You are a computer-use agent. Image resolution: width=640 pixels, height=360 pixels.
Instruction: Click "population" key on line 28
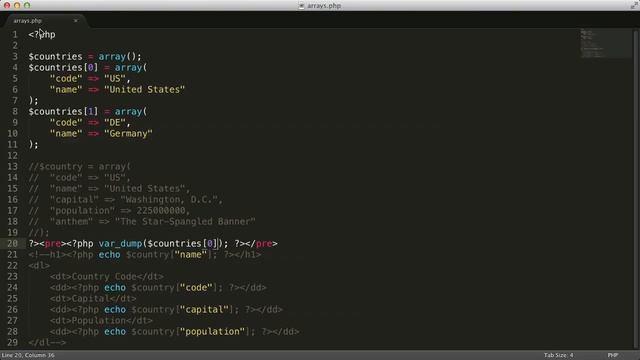[x=213, y=332]
